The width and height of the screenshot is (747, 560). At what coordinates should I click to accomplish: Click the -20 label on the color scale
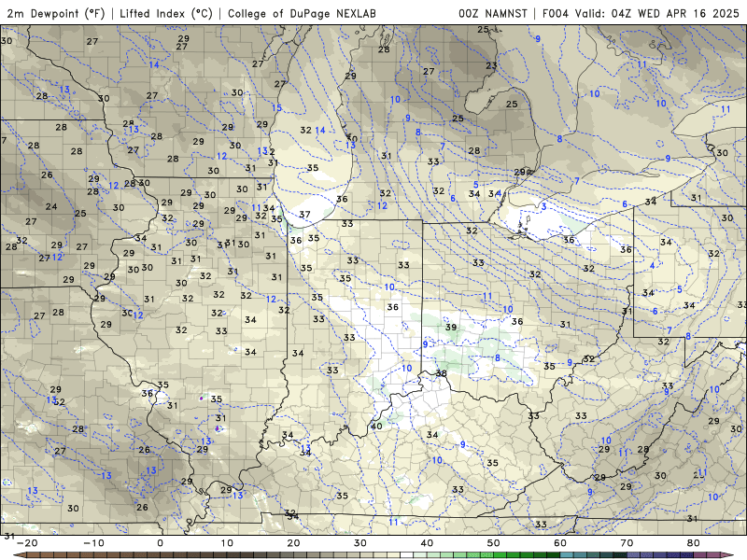point(27,543)
